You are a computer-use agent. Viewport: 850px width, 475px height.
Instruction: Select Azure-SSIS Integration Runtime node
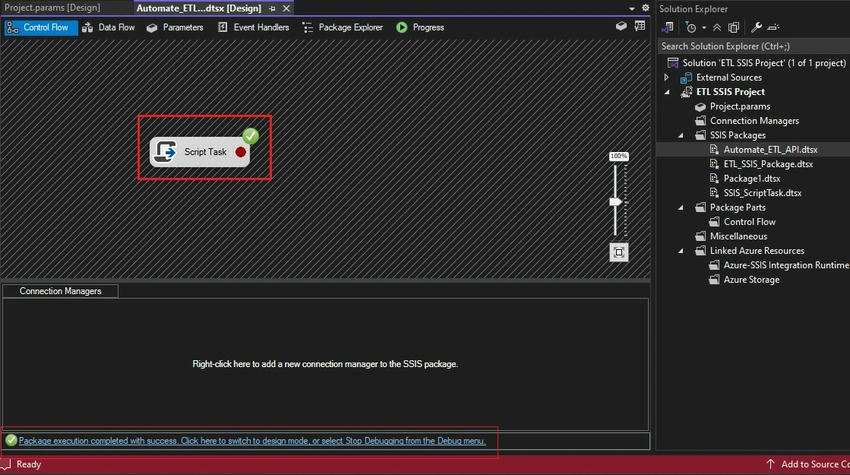point(786,265)
